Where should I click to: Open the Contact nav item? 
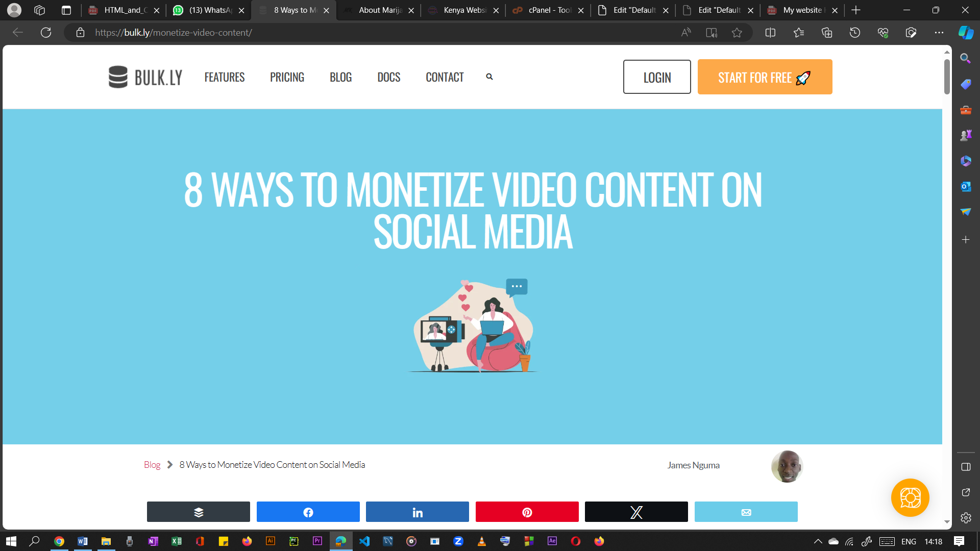tap(445, 77)
